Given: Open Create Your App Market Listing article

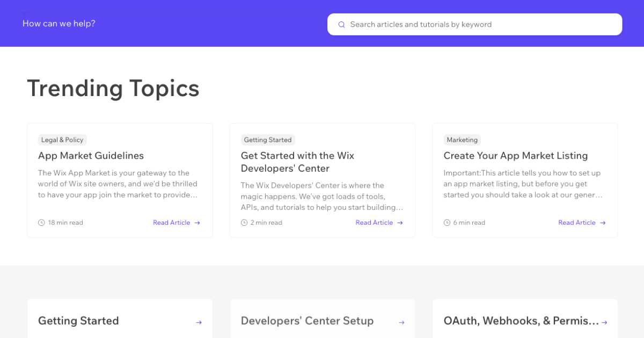Looking at the screenshot, I should point(516,156).
